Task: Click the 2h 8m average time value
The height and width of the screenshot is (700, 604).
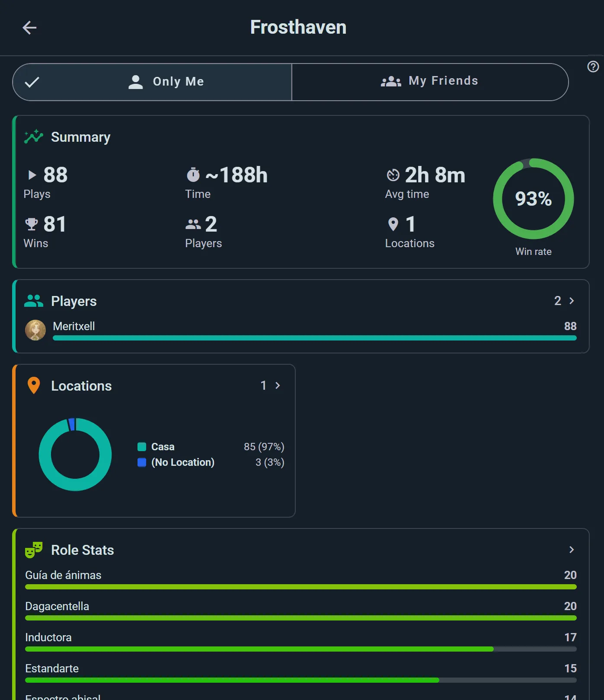Action: coord(435,175)
